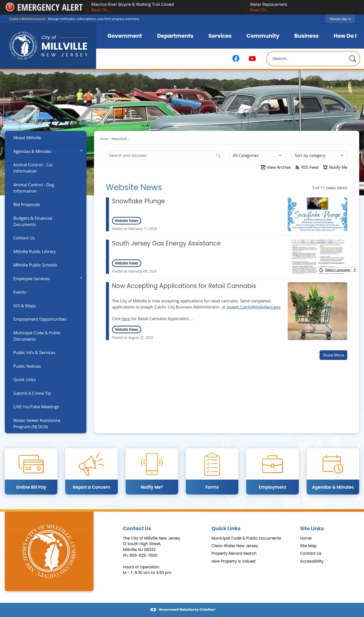Screen dimensions: 364x617
Task: Open Employment briefcase icon tile
Action: (272, 464)
